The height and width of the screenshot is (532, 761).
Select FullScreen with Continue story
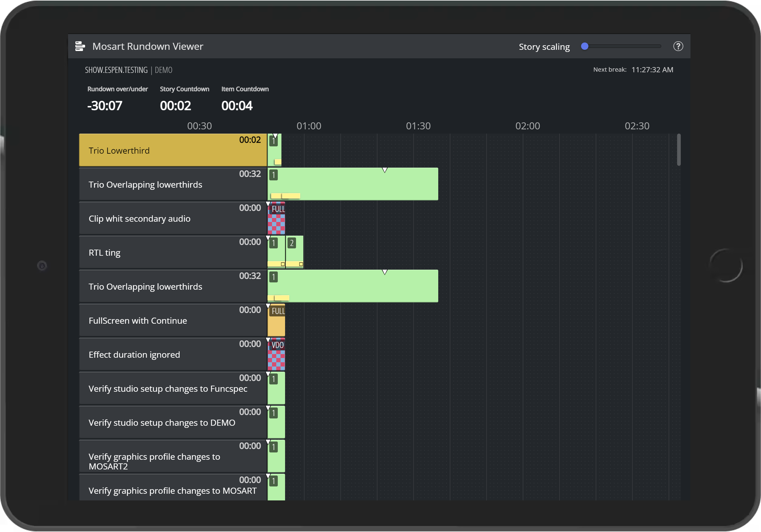pyautogui.click(x=173, y=320)
